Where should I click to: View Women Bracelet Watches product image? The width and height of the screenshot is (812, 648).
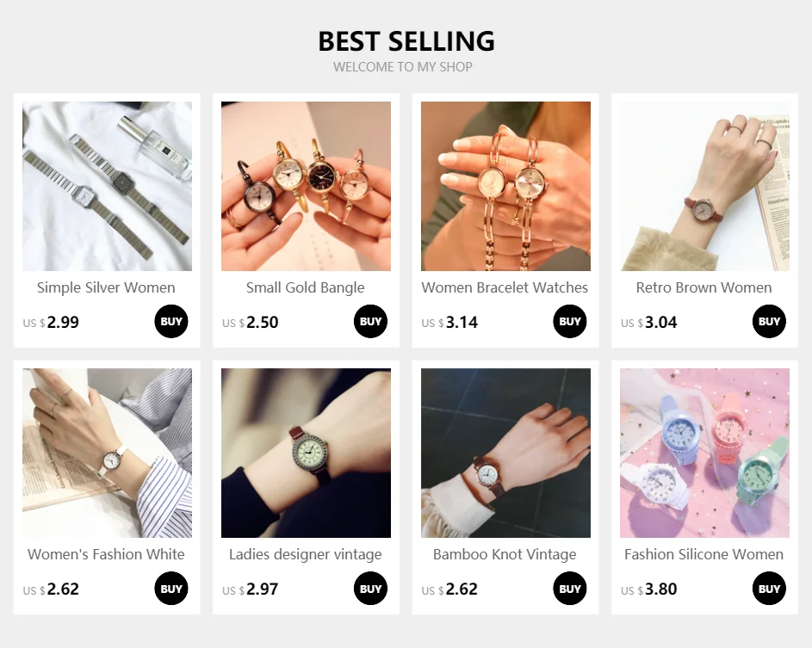[506, 187]
